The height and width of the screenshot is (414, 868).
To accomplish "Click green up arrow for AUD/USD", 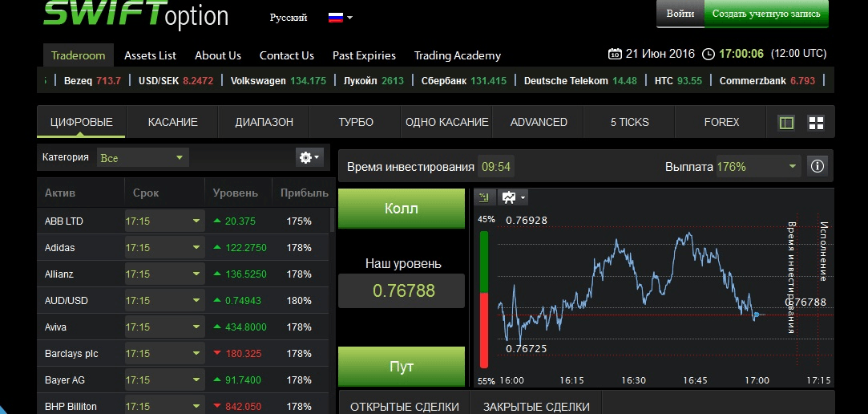I will (x=217, y=300).
